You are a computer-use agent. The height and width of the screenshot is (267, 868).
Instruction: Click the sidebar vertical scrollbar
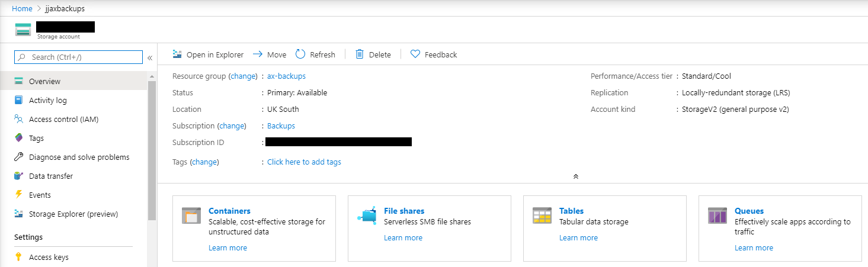tap(152, 151)
